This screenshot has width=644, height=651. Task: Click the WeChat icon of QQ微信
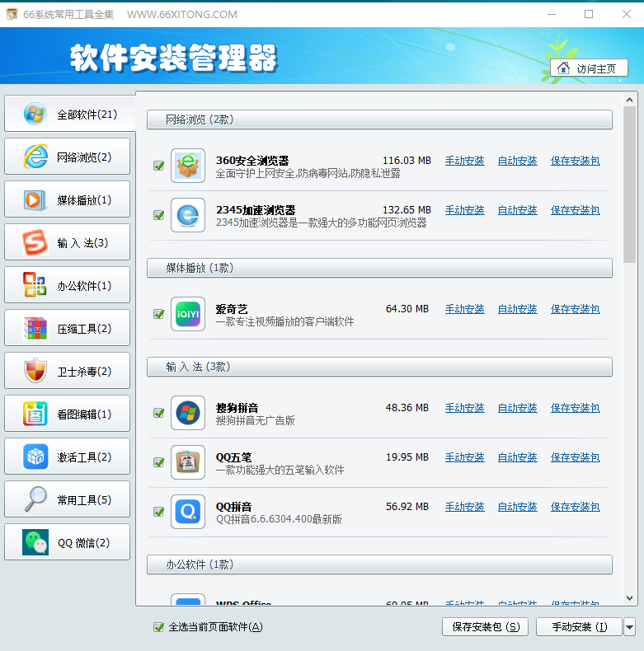(35, 541)
